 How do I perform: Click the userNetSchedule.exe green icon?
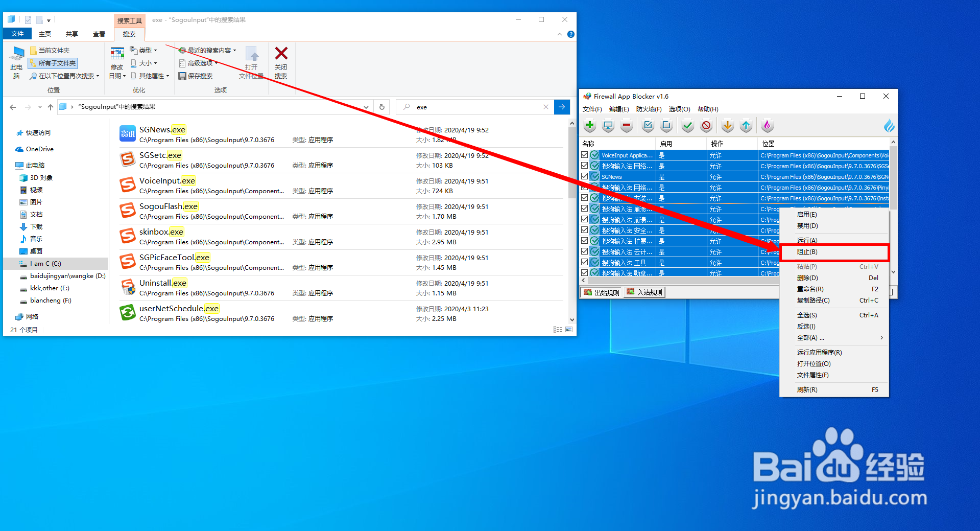(128, 313)
